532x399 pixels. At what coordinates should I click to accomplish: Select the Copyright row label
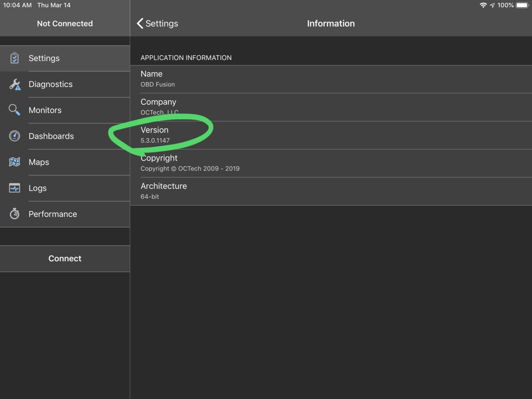159,158
